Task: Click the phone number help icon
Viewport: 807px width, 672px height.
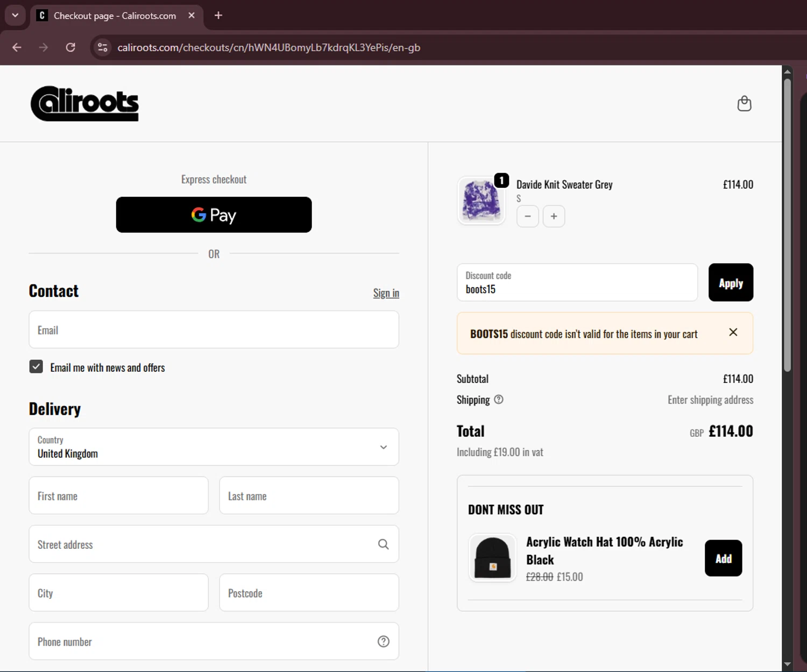Action: tap(383, 641)
